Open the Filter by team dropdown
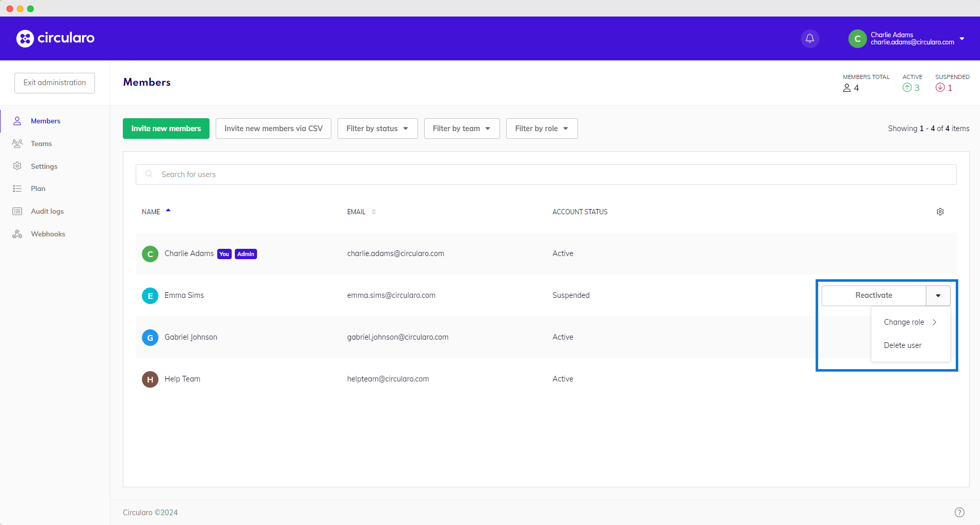This screenshot has height=525, width=980. point(461,129)
